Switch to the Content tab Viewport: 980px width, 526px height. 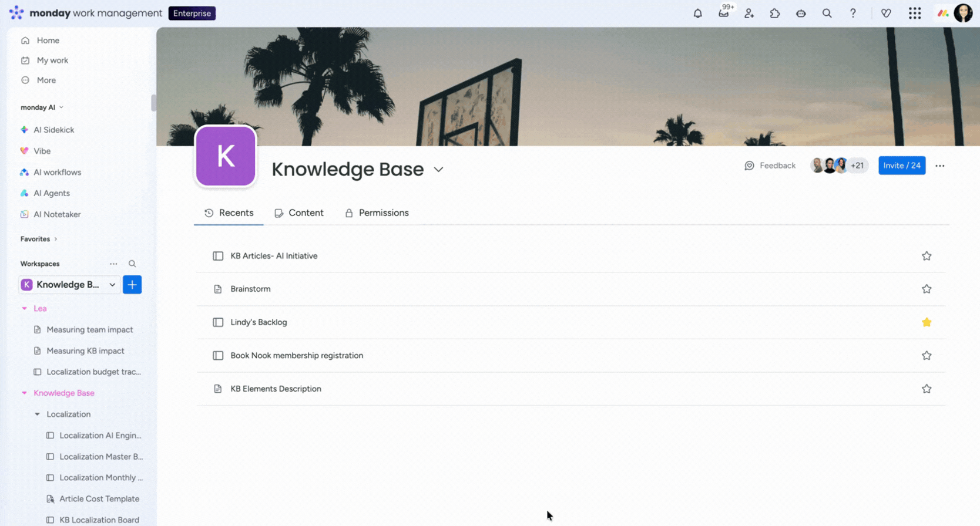click(299, 213)
